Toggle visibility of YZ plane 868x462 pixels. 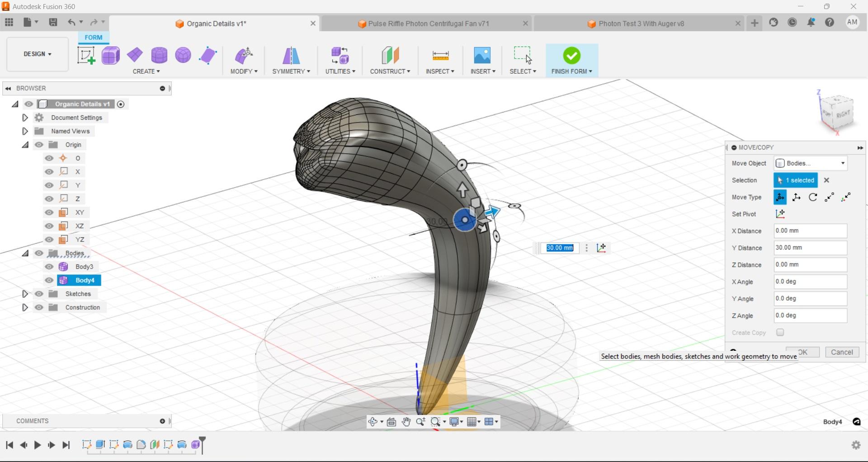49,240
